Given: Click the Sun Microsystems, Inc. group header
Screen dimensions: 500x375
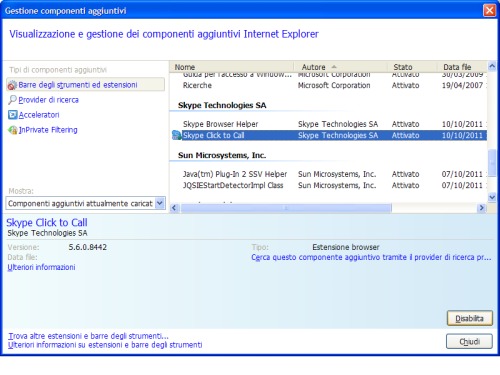Looking at the screenshot, I should click(222, 155).
